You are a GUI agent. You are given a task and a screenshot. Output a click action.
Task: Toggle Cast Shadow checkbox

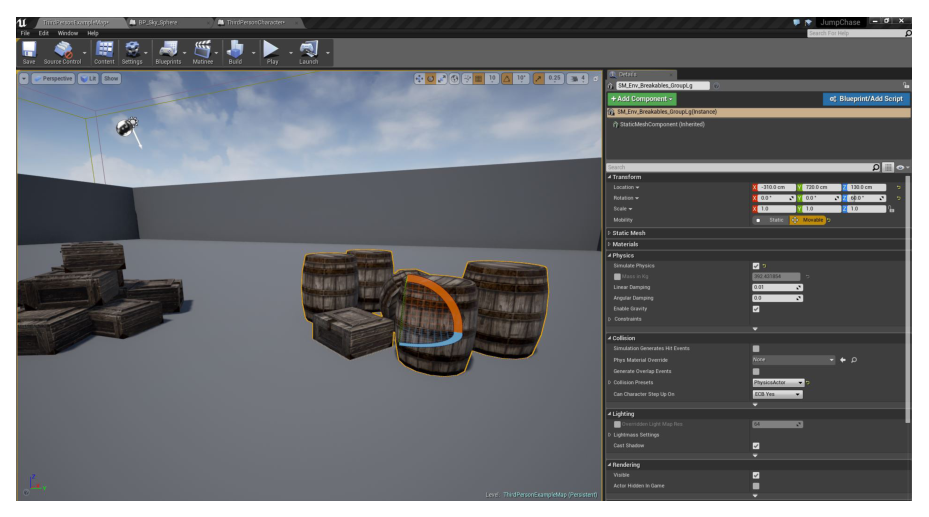coord(756,445)
